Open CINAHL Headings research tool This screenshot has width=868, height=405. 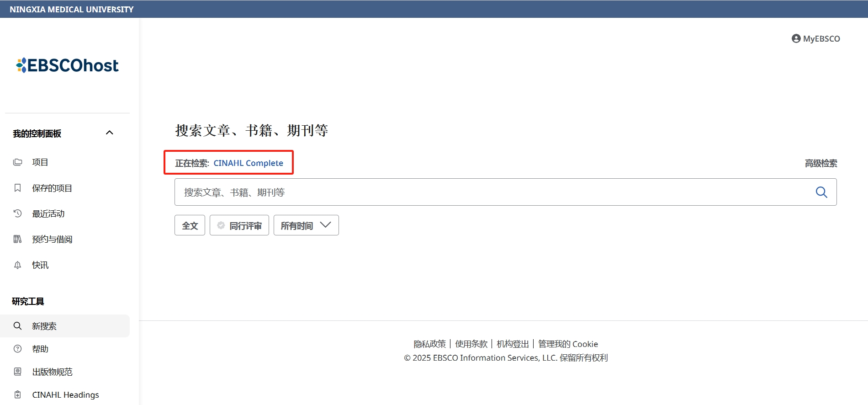pyautogui.click(x=65, y=394)
